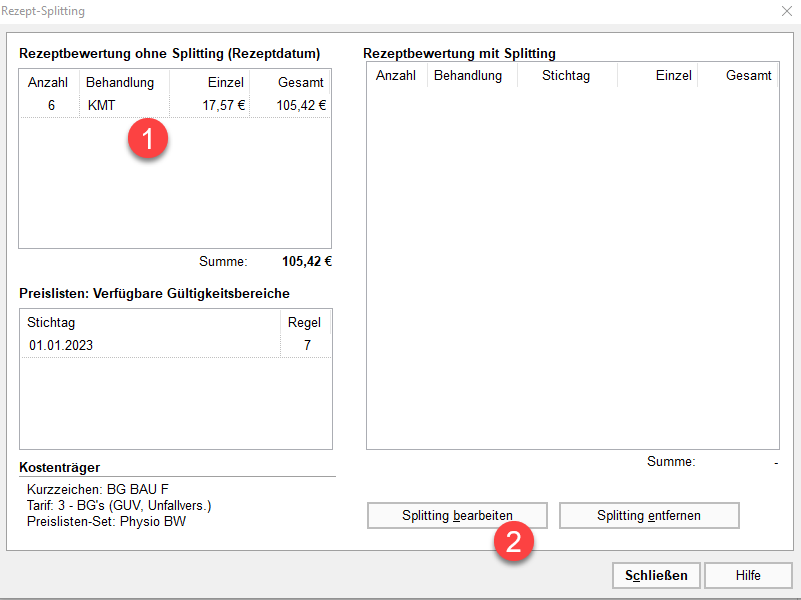Image resolution: width=801 pixels, height=600 pixels.
Task: Click the red number 2 marker
Action: [512, 541]
